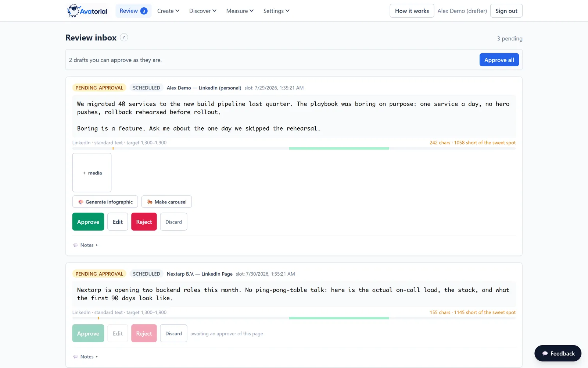This screenshot has width=588, height=368.
Task: Click the first draft's Notes bubble icon
Action: click(x=76, y=245)
